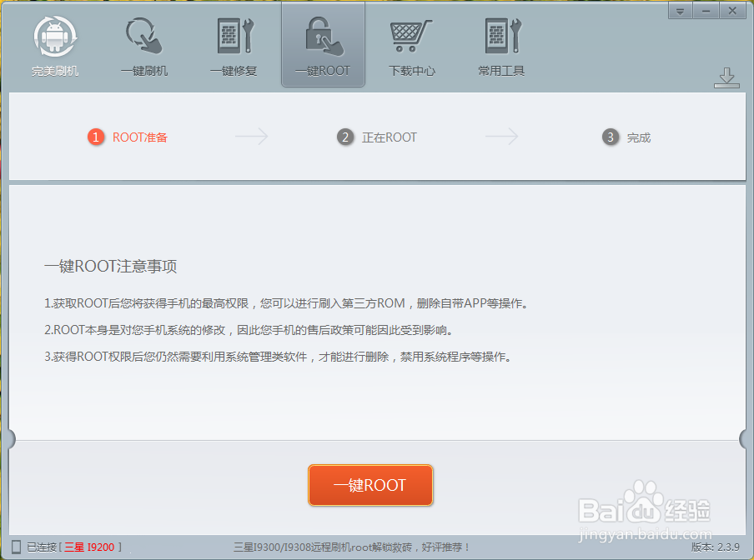Click note 2 about 售后政策 impact
754x560 pixels.
coord(249,331)
